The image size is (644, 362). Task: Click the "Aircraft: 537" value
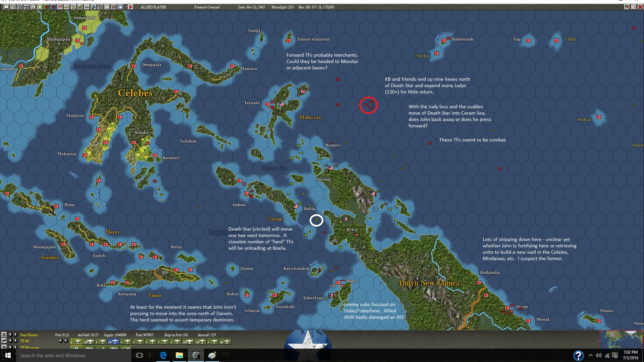[x=207, y=335]
